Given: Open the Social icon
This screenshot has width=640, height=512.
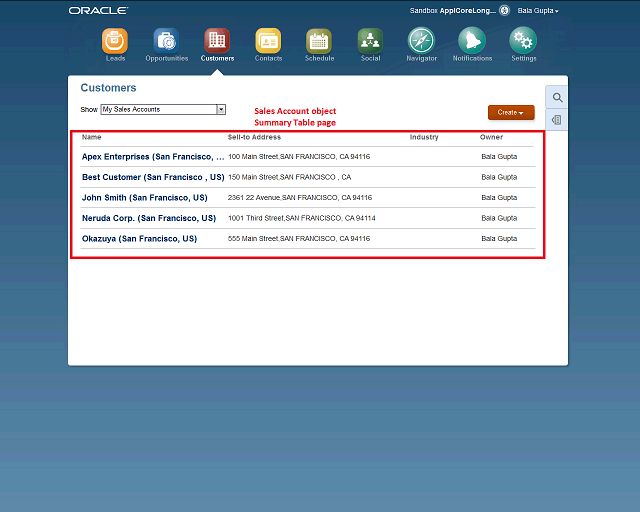Looking at the screenshot, I should coord(370,41).
